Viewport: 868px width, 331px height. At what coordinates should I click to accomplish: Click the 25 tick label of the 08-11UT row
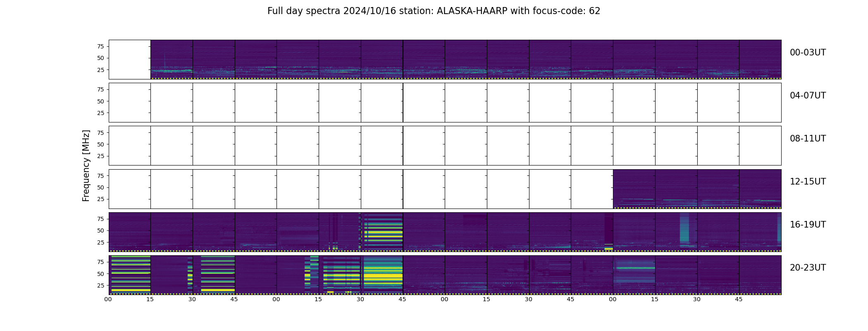pos(100,156)
